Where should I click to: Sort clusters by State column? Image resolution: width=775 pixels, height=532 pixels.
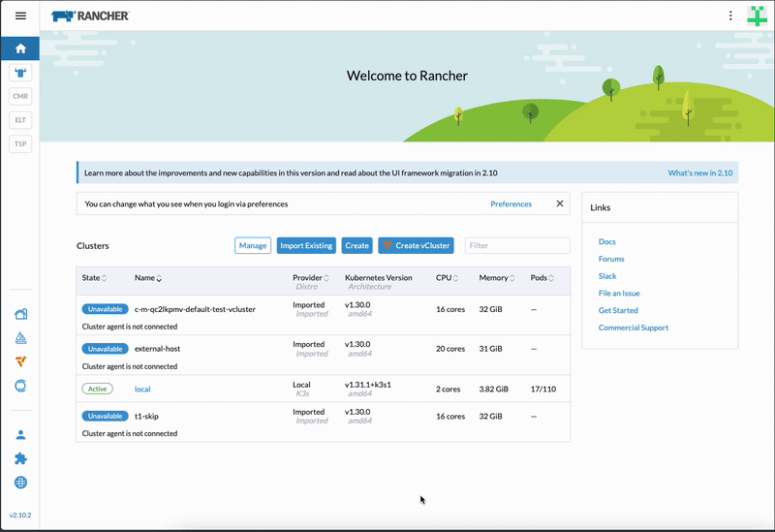pyautogui.click(x=94, y=278)
